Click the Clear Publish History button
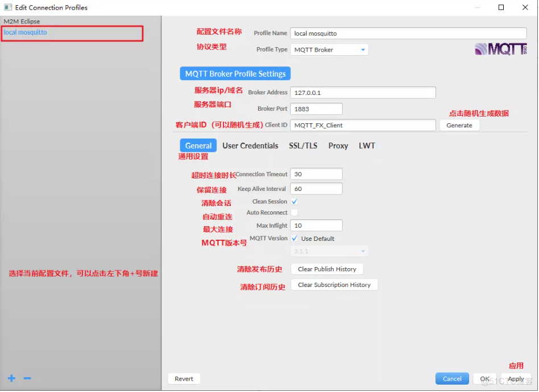 (x=327, y=269)
